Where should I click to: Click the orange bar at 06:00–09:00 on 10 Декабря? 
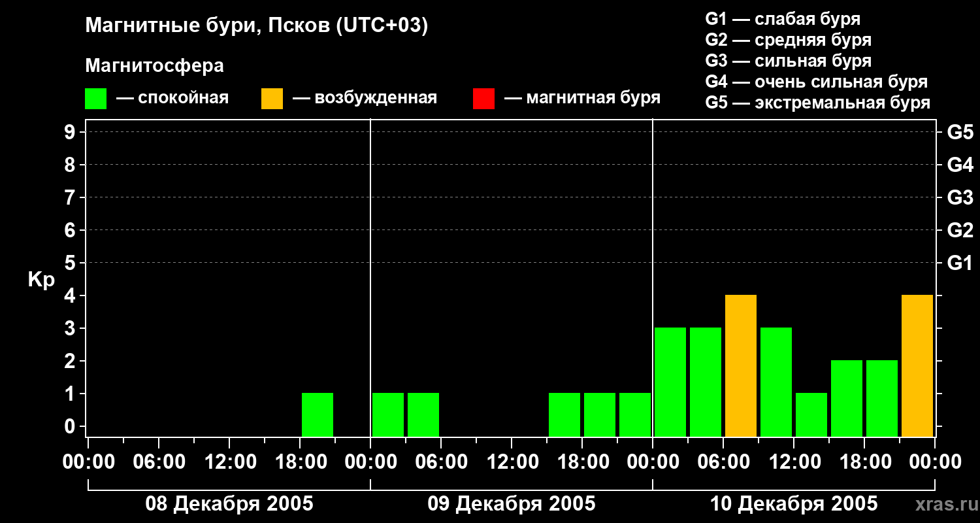[741, 365]
